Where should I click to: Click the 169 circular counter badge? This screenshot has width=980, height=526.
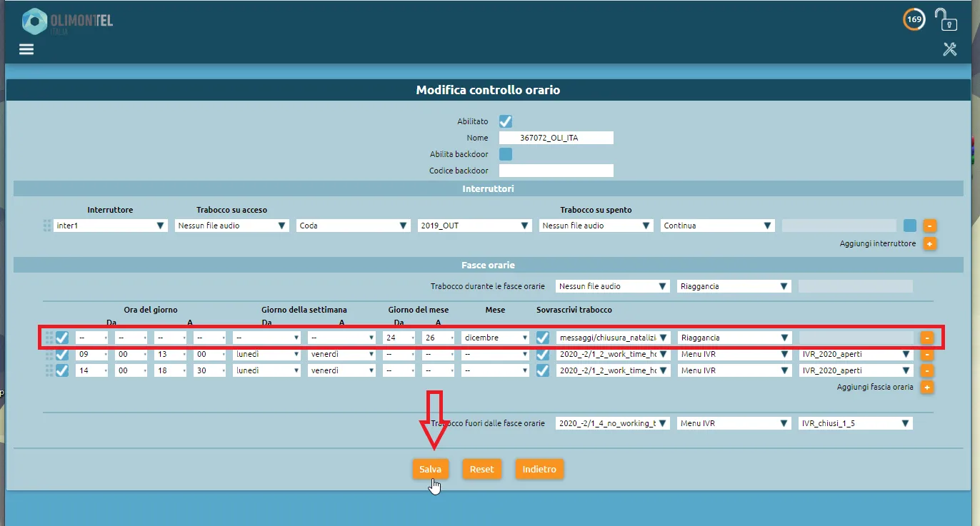pyautogui.click(x=914, y=19)
